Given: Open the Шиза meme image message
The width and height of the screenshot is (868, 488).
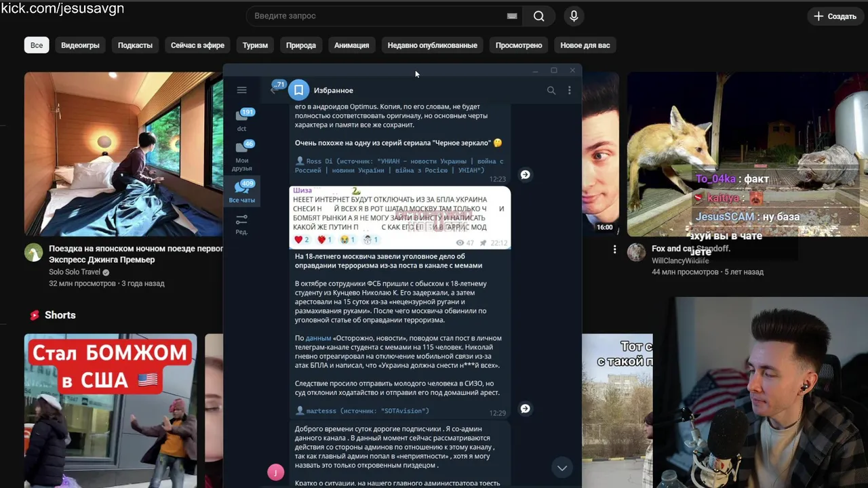Looking at the screenshot, I should [400, 218].
